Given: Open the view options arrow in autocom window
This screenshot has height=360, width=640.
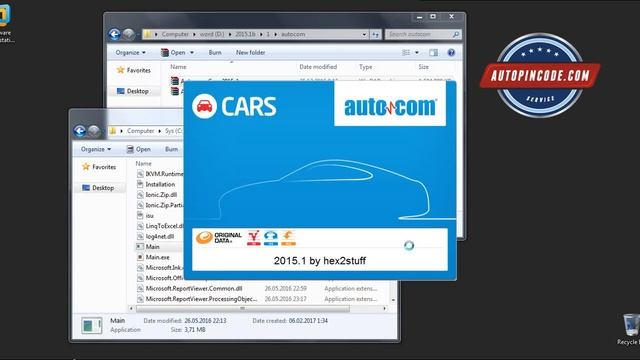Looking at the screenshot, I should click(417, 53).
